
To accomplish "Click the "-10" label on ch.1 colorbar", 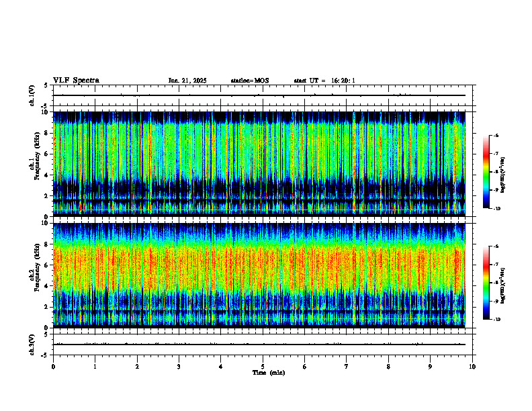I will click(497, 209).
